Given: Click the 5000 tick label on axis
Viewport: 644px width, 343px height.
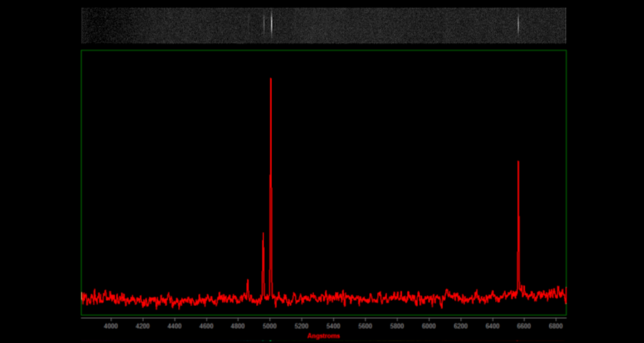Looking at the screenshot, I should click(x=270, y=326).
